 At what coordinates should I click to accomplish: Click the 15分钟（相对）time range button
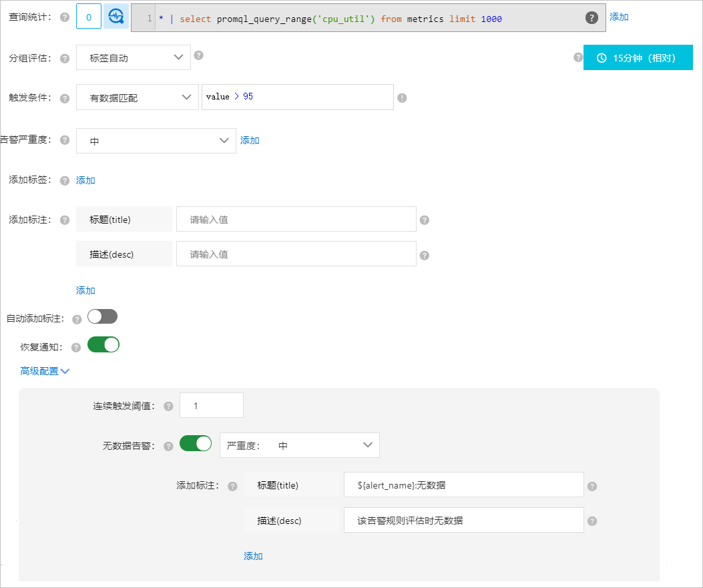pos(638,57)
